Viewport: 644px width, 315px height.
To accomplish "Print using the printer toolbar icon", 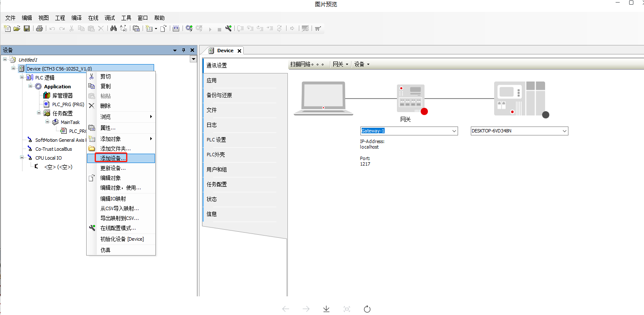I will [x=39, y=28].
